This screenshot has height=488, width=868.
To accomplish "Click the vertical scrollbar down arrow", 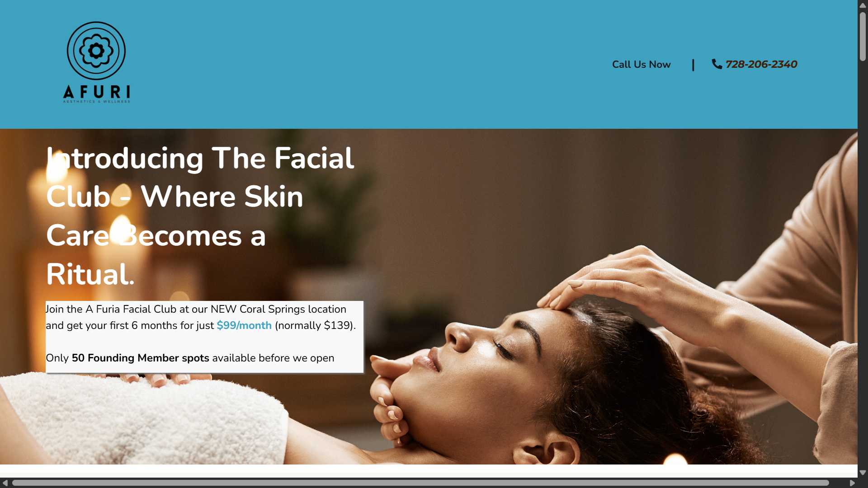I will [x=863, y=473].
